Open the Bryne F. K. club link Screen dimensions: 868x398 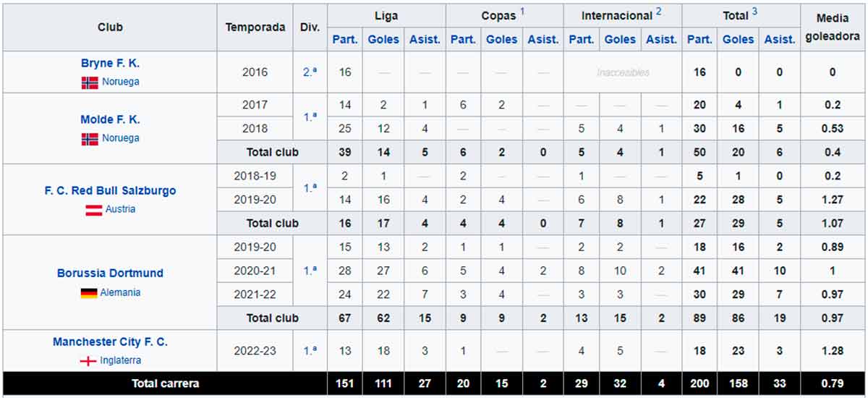(110, 64)
